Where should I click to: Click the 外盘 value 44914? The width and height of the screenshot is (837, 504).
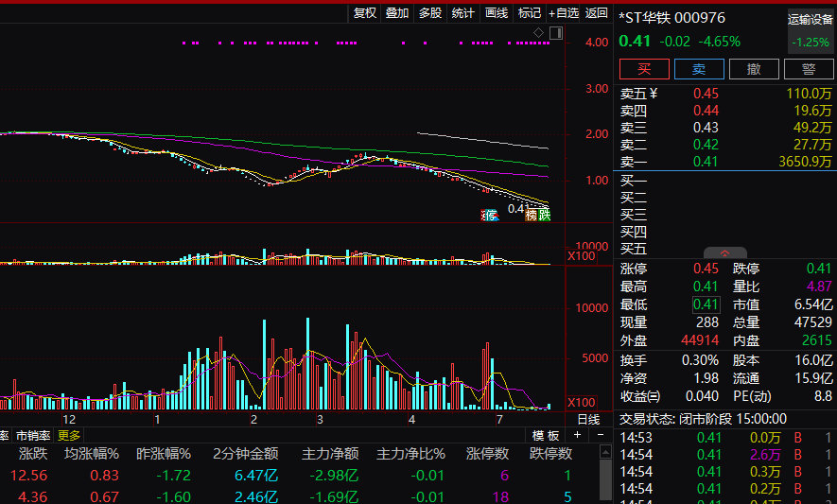(700, 340)
